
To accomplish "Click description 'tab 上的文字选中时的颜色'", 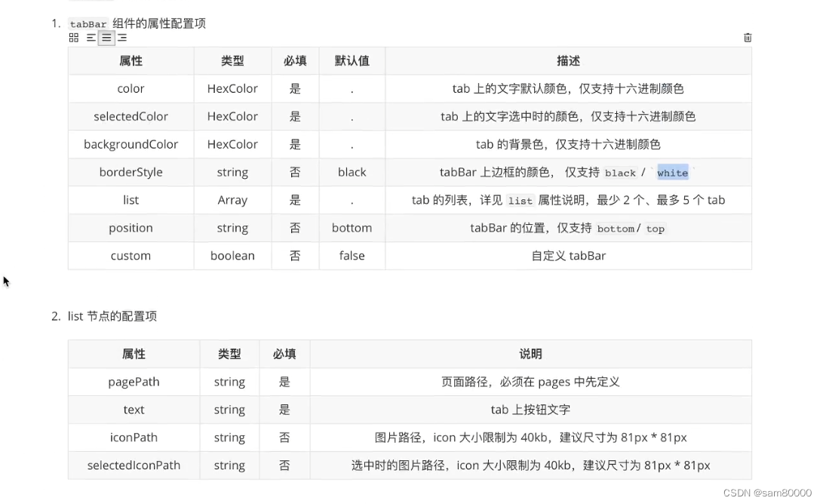I will click(x=509, y=116).
